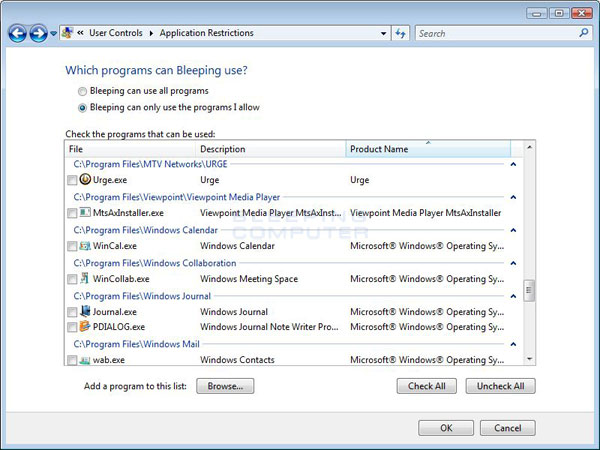Sort by the Product Name column header
This screenshot has height=450, width=600.
pyautogui.click(x=428, y=149)
